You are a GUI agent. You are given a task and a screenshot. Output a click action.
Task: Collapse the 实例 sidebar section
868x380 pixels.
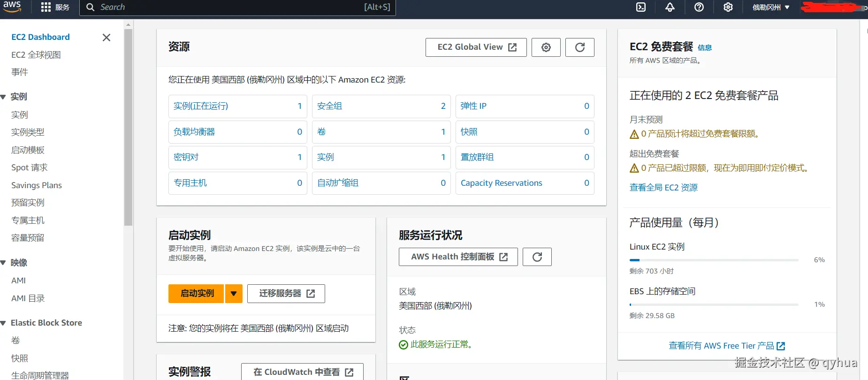3,97
